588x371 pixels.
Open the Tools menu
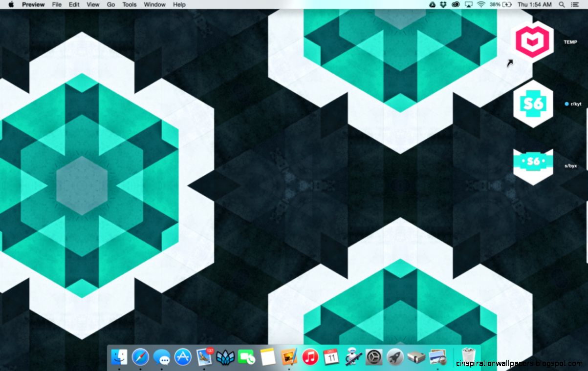click(130, 4)
